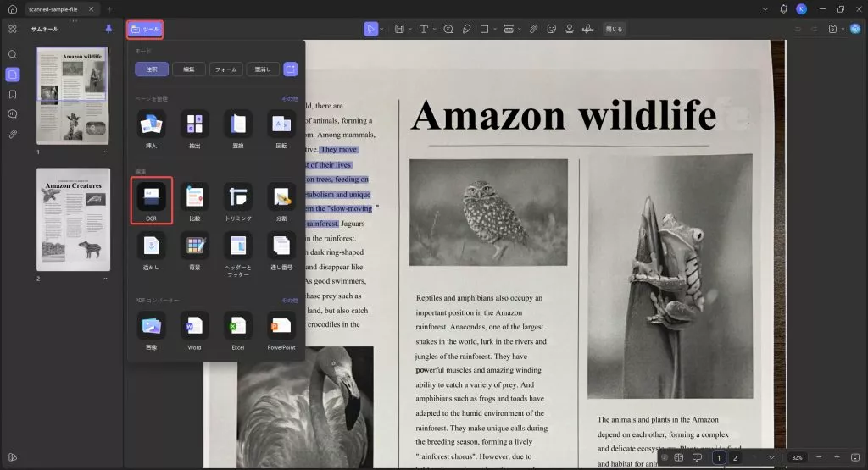This screenshot has height=470, width=868.
Task: Click the トリミング crop tool icon
Action: [238, 196]
